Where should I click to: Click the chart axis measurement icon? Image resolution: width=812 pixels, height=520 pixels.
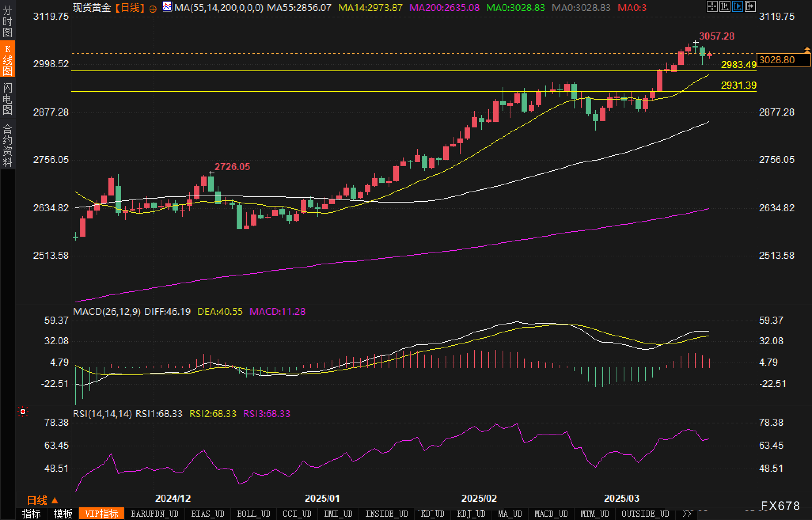tap(725, 6)
